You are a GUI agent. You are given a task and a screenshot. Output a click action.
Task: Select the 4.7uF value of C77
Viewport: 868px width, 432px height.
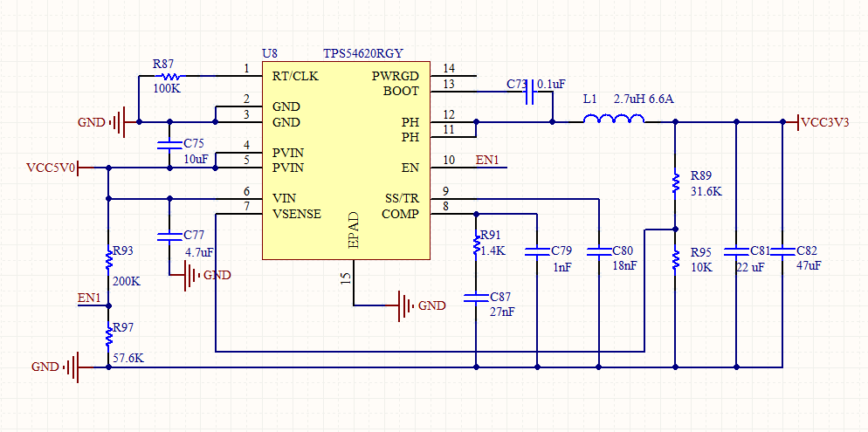pyautogui.click(x=200, y=253)
